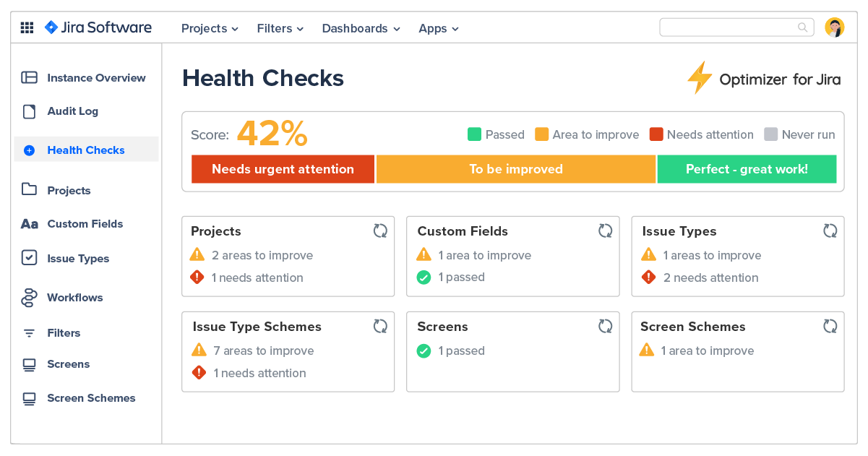Refresh the Issue Type Schemes check

pos(380,326)
